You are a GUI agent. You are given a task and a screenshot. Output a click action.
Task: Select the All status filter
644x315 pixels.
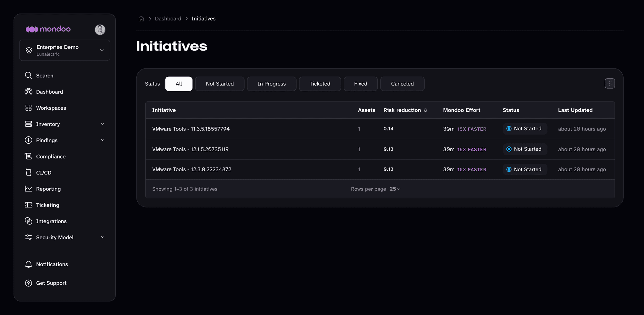coord(179,84)
